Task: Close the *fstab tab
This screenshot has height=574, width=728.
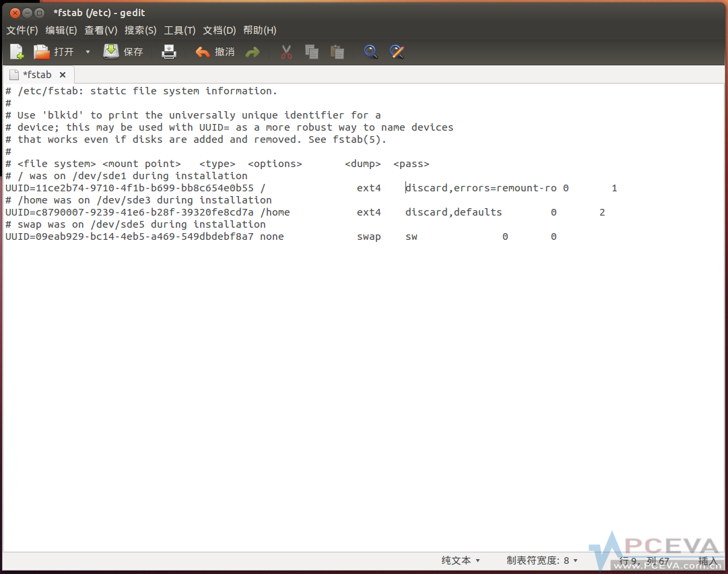Action: pos(63,75)
